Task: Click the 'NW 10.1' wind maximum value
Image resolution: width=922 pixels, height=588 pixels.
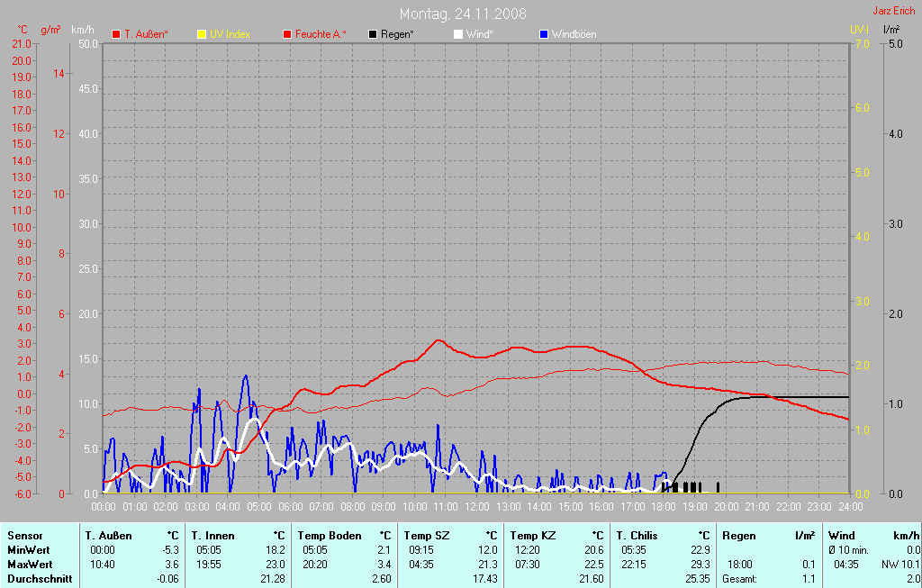Action: click(x=900, y=565)
